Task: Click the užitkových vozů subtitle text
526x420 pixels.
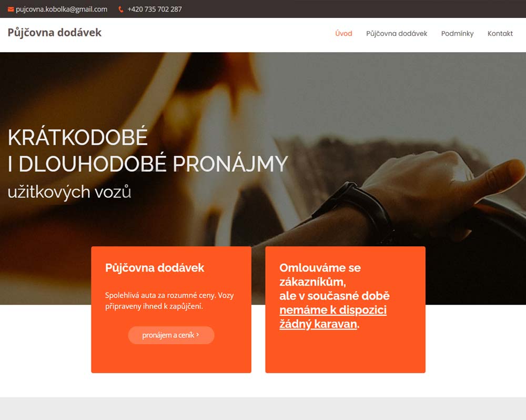Action: tap(69, 192)
